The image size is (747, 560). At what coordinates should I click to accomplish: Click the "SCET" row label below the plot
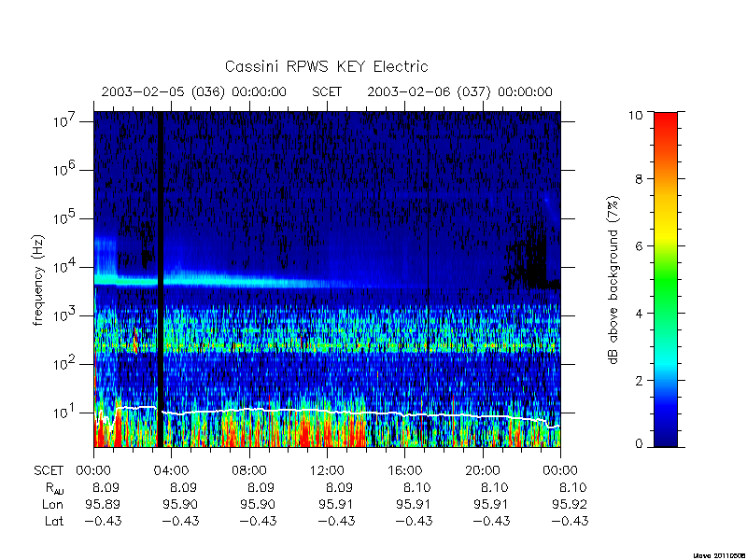[49, 470]
